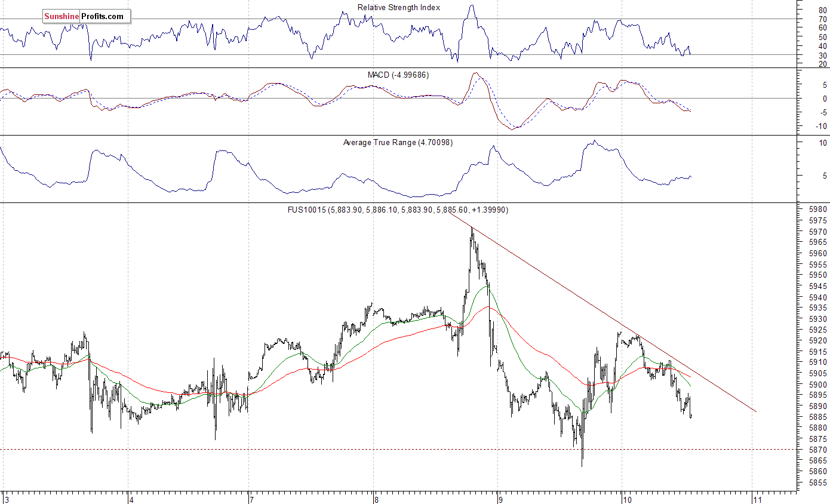Viewport: 830px width, 504px height.
Task: Click the MACD (-4.99686) indicator label
Action: 398,75
